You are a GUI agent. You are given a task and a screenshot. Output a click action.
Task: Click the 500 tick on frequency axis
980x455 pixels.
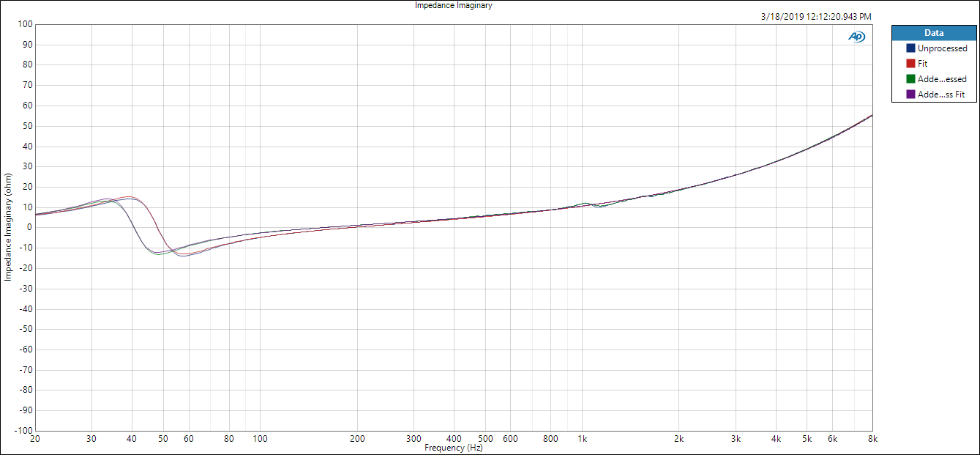coord(485,439)
